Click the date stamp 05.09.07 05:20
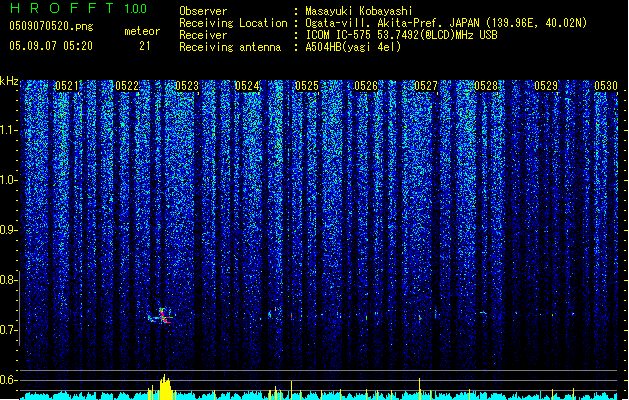Screen dimensions: 629x400 [51, 46]
